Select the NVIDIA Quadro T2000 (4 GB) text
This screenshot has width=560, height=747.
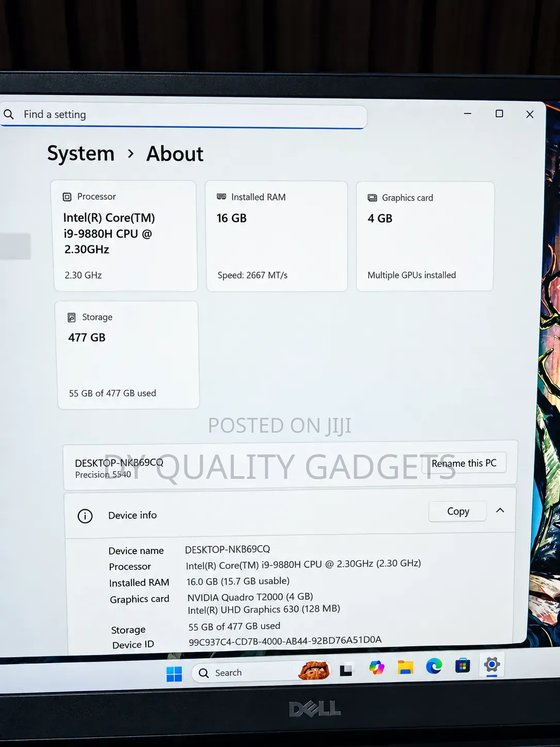tap(250, 597)
